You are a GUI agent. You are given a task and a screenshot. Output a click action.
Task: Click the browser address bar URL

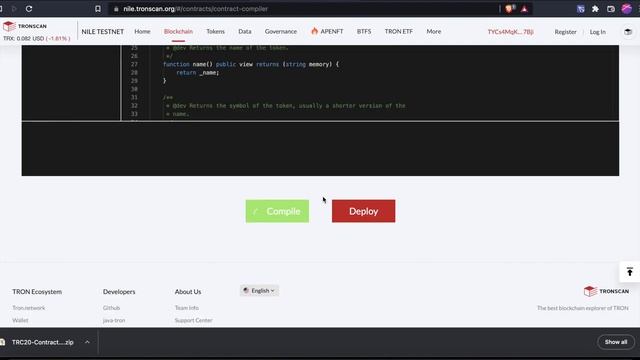(x=196, y=9)
